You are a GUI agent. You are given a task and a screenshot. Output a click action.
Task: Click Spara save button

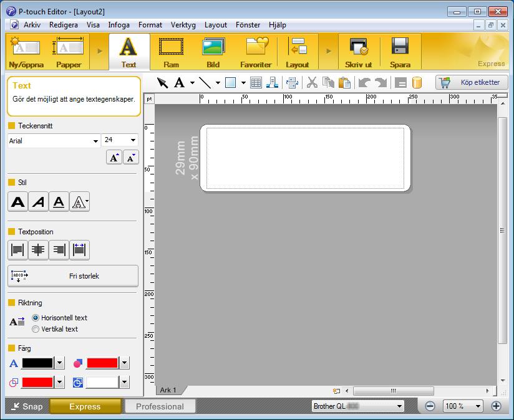pos(400,52)
